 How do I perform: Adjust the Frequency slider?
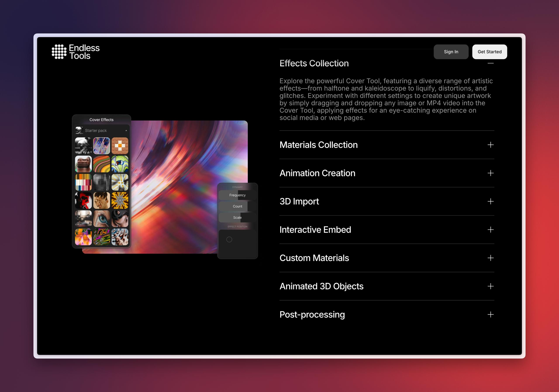click(237, 195)
